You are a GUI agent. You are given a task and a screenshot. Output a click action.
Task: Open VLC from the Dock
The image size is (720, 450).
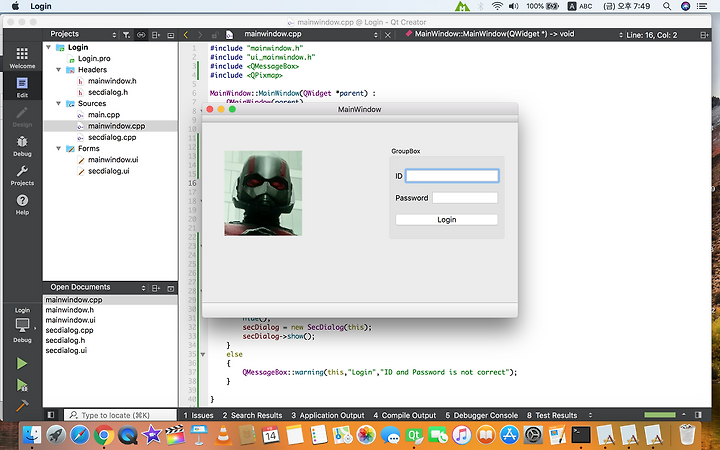tap(223, 434)
